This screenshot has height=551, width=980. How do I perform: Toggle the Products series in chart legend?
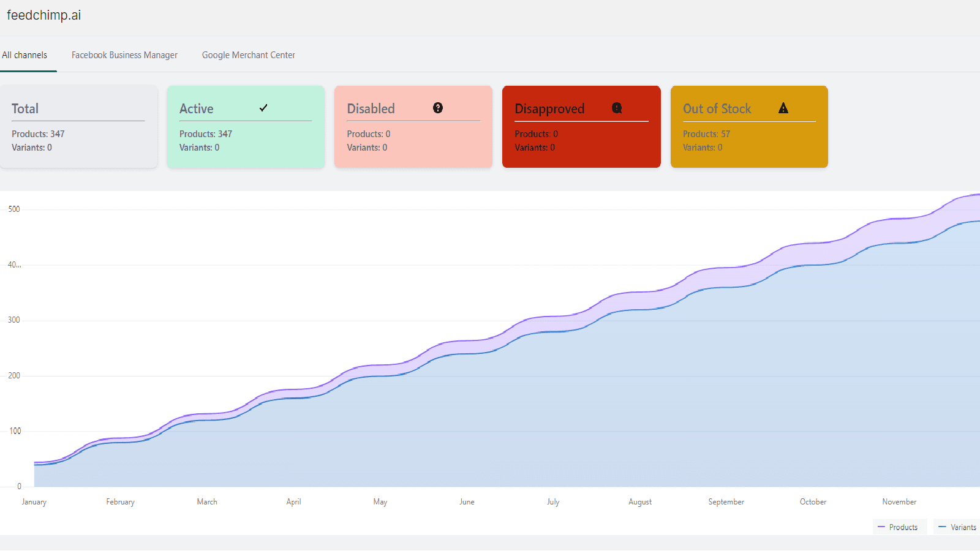[899, 527]
